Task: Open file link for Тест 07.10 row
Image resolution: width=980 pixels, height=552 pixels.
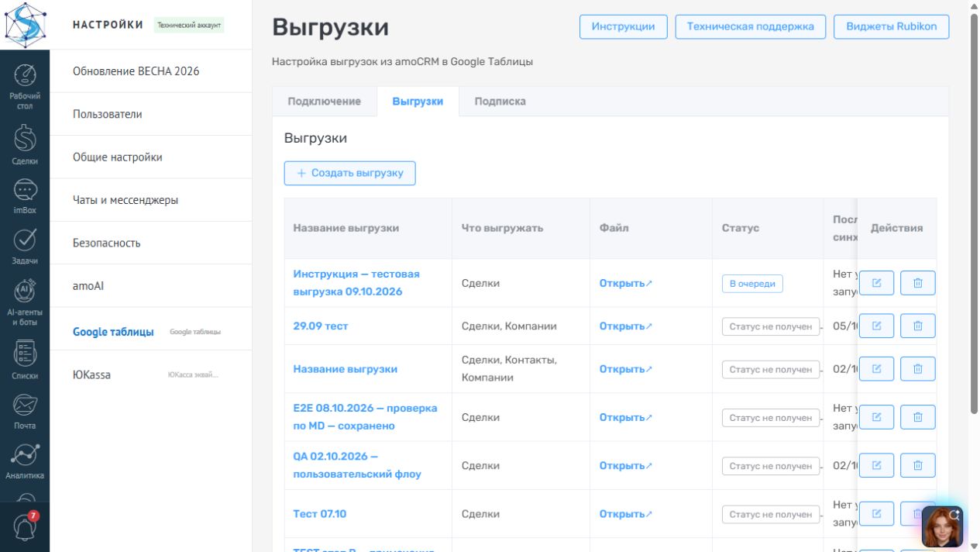Action: coord(626,514)
